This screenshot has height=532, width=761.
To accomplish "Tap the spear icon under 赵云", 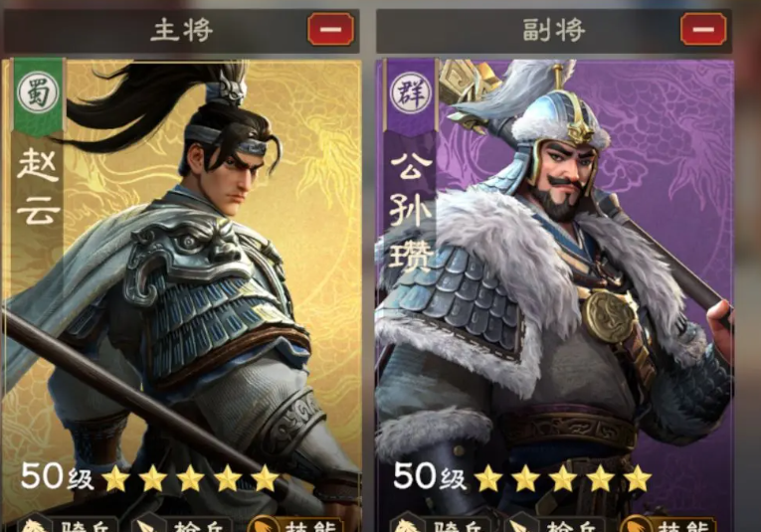I will click(147, 526).
